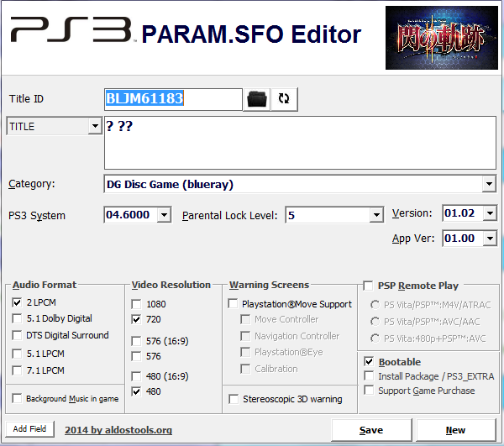Click the refresh arrows icon button
Viewport: 504px width, 446px height.
284,99
